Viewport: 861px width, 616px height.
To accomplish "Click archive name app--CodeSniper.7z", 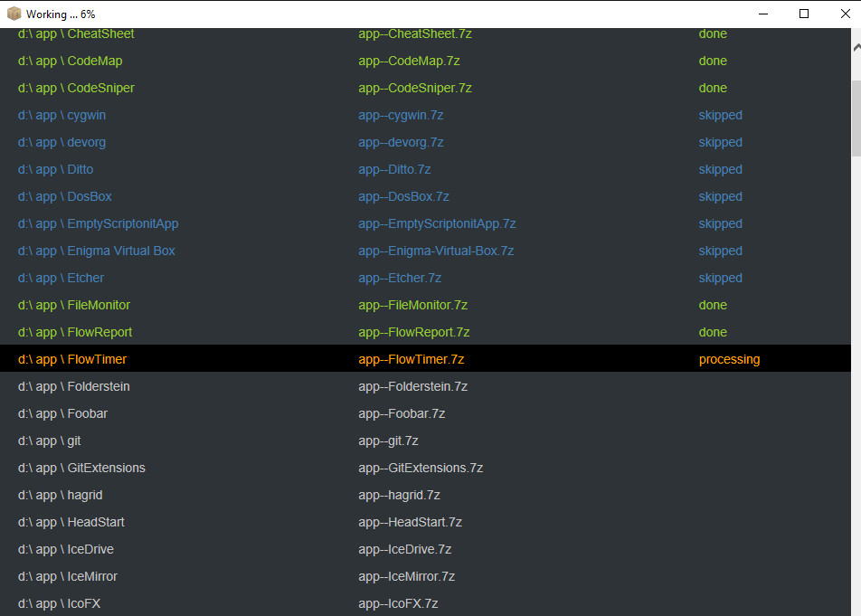I will pos(415,89).
